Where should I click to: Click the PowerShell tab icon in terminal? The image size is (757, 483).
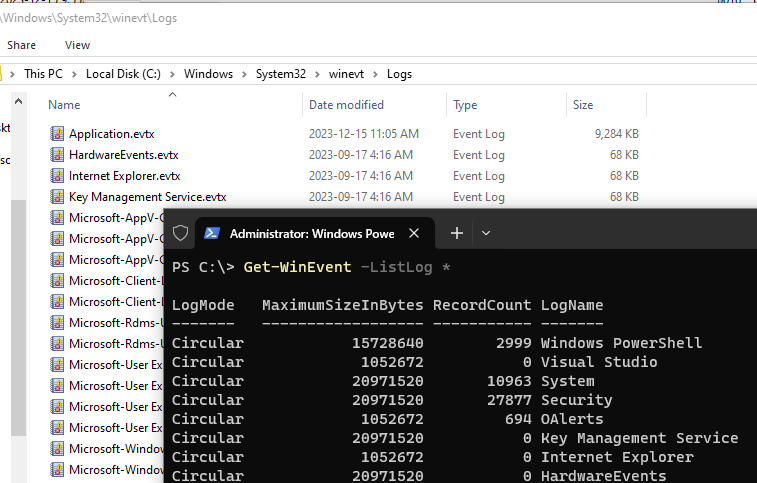212,234
